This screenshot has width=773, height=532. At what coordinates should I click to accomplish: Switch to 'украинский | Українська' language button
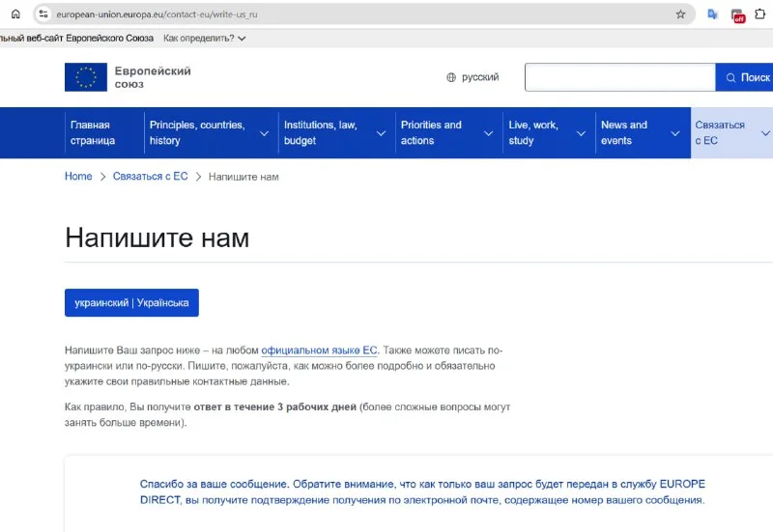[131, 302]
